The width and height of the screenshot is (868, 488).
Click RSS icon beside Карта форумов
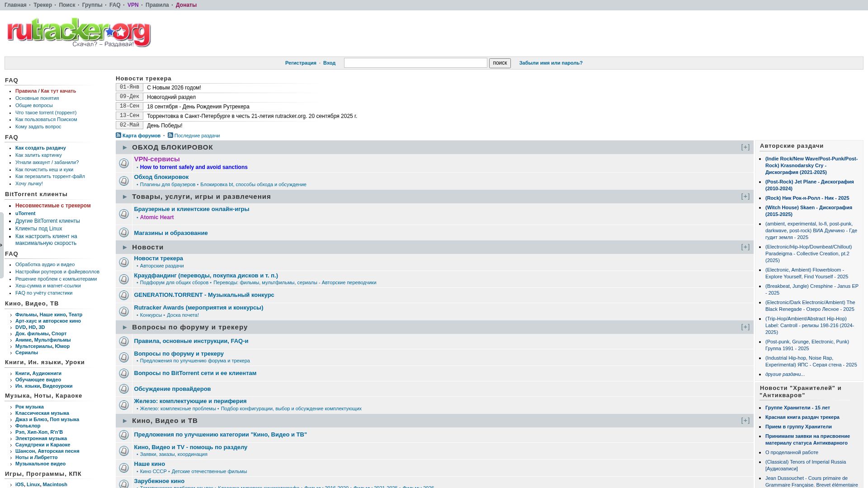pos(118,135)
